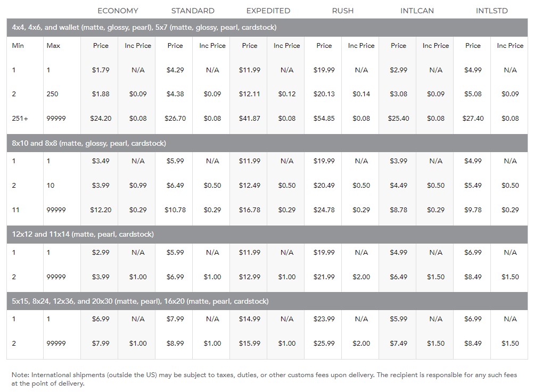This screenshot has width=534, height=392.
Task: Click the 8x10 and 8x8 section header
Action: coord(267,143)
